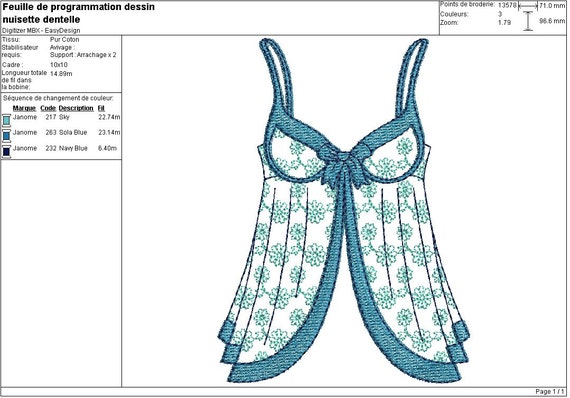Click the Sola Blue thread spool icon
Viewport: 570px width, 398px height.
click(x=6, y=135)
